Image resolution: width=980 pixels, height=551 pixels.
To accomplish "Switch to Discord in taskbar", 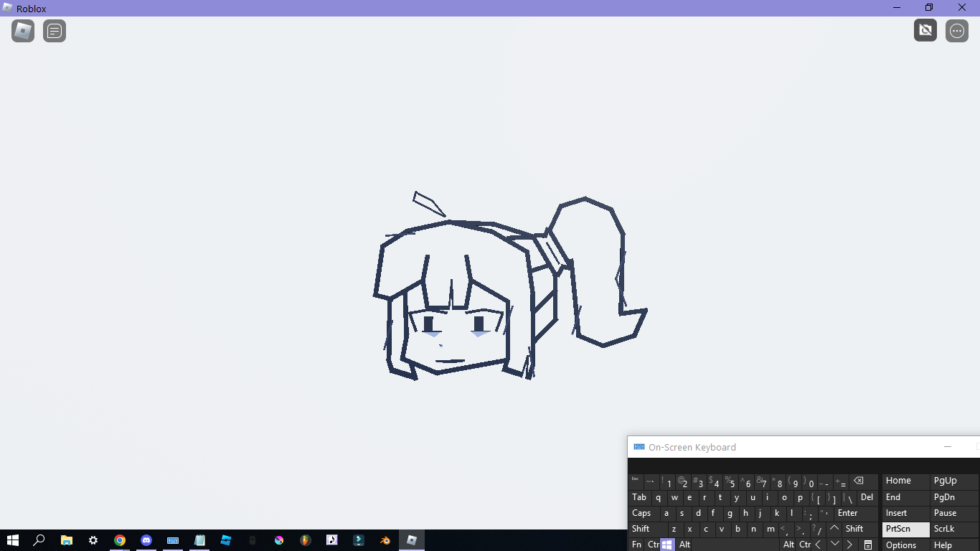I will coord(146,540).
